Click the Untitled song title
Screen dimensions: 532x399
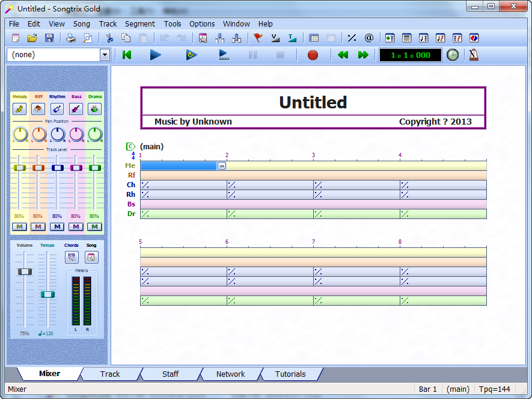[x=313, y=102]
